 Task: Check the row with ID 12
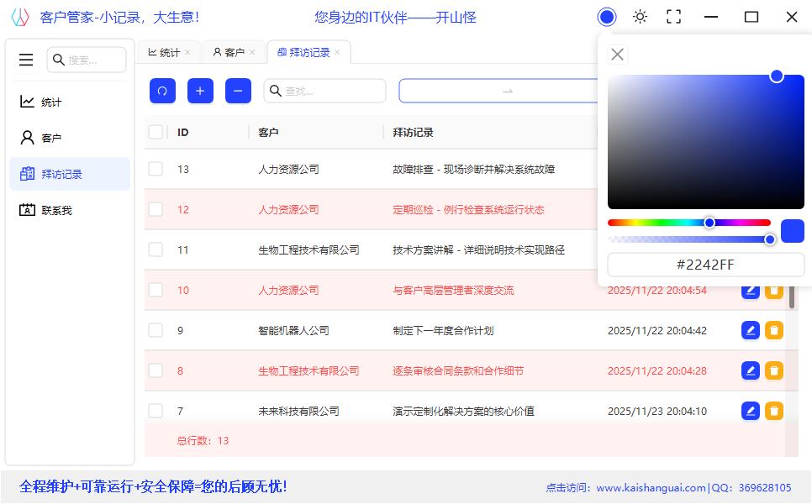tap(156, 209)
